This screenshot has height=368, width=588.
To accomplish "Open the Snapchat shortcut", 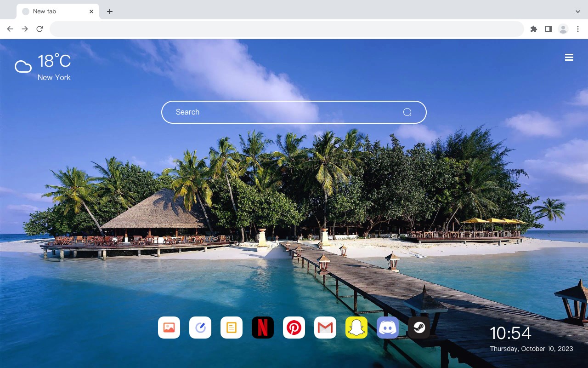I will point(356,328).
